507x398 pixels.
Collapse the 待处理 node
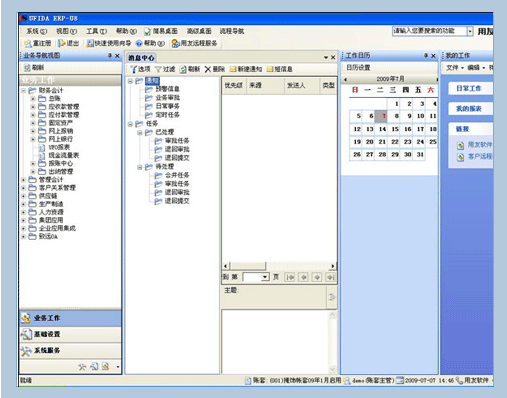[140, 167]
